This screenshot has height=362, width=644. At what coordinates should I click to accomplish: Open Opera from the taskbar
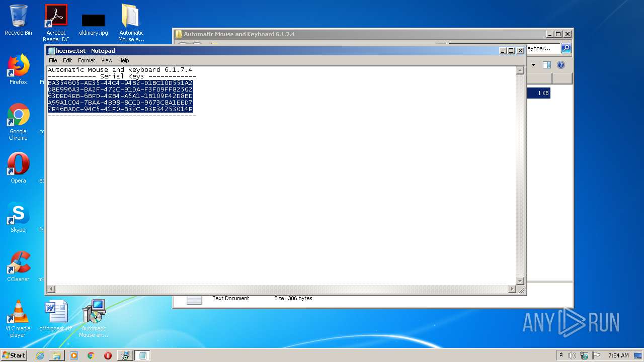coord(108,355)
